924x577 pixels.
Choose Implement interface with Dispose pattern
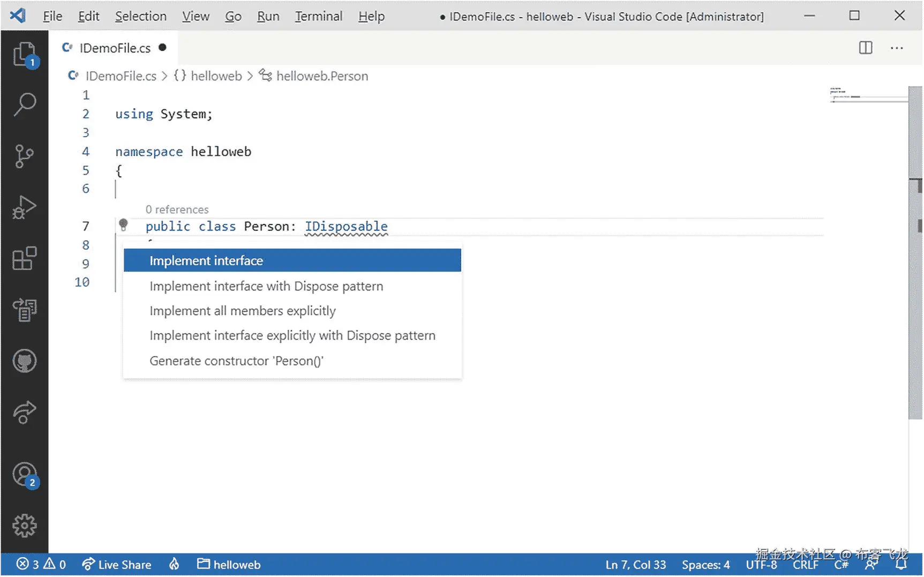[292, 286]
